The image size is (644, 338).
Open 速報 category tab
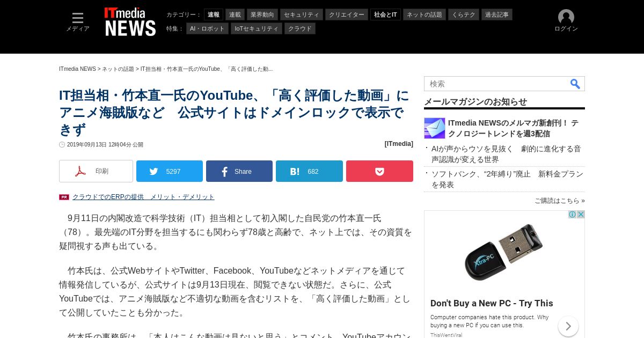(x=214, y=14)
